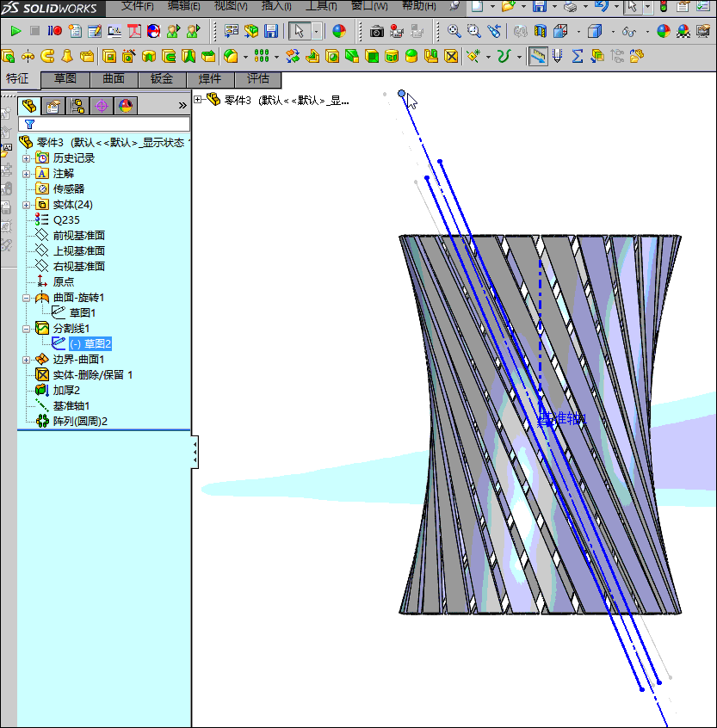
Task: Click the Reference Geometry icon
Action: click(473, 56)
